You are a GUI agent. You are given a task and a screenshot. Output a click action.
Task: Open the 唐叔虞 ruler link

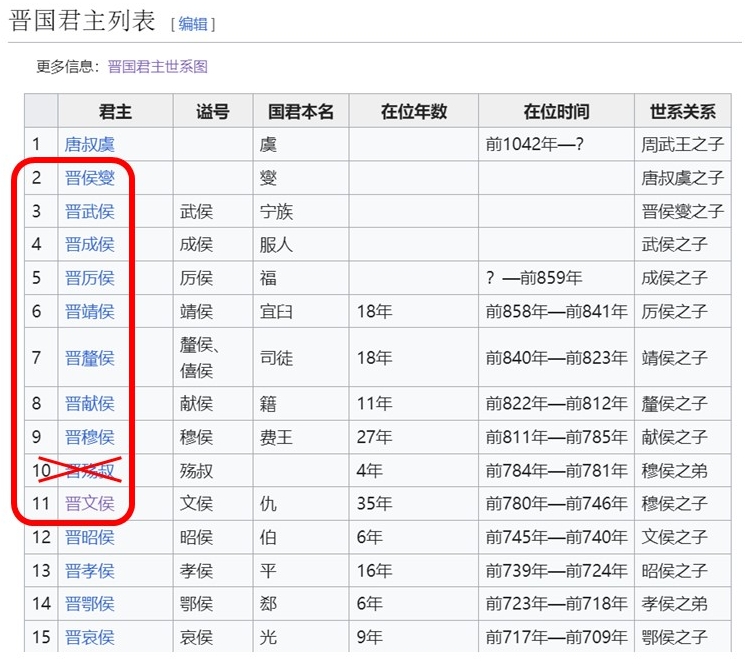click(x=90, y=145)
